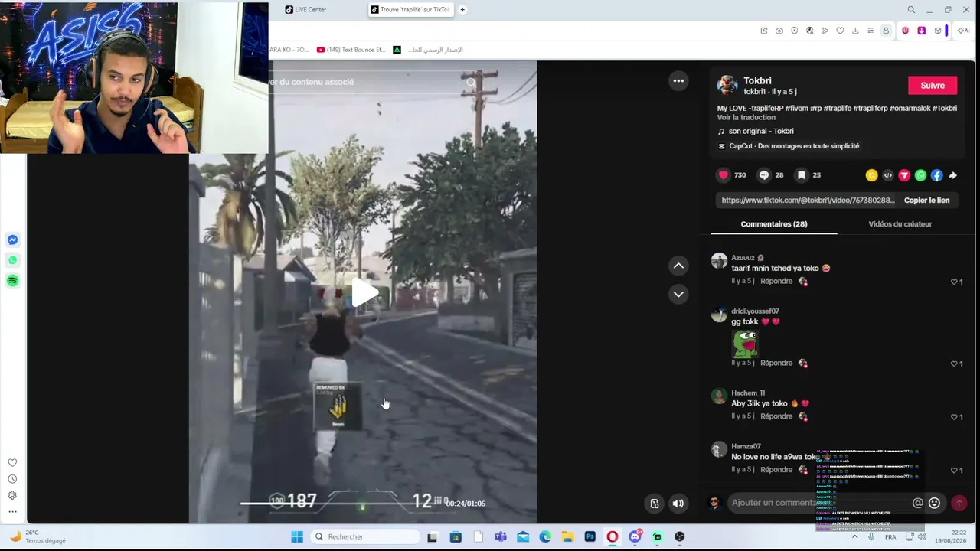Screen dimensions: 980x551
Task: Open Messenger in the Opera sidebar
Action: pyautogui.click(x=12, y=240)
